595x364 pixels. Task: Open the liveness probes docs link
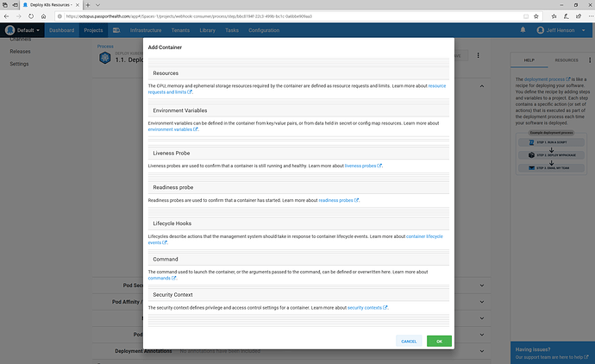363,166
